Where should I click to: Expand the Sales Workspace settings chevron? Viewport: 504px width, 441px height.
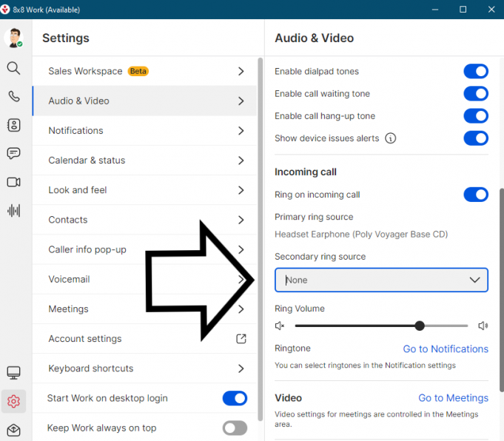coord(241,72)
